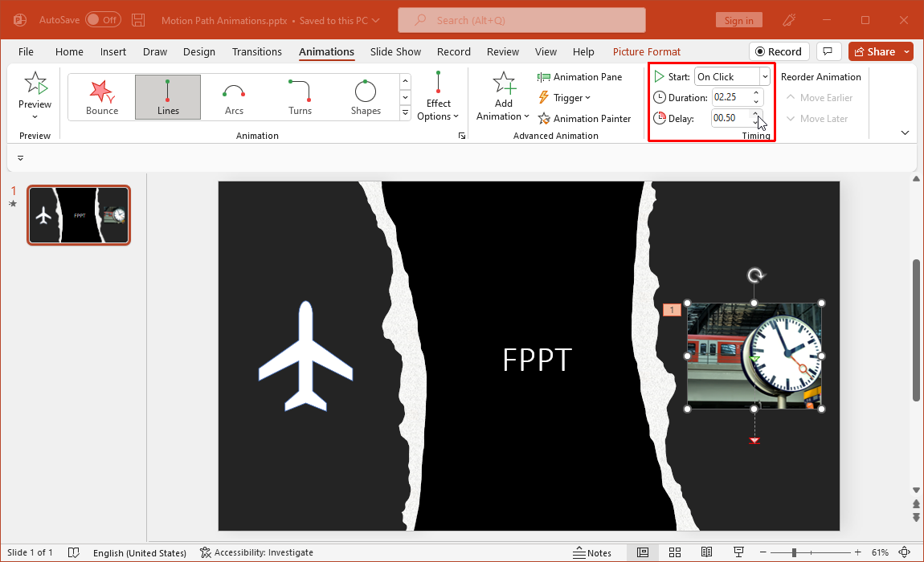Start Slide Show from status bar

pyautogui.click(x=738, y=552)
